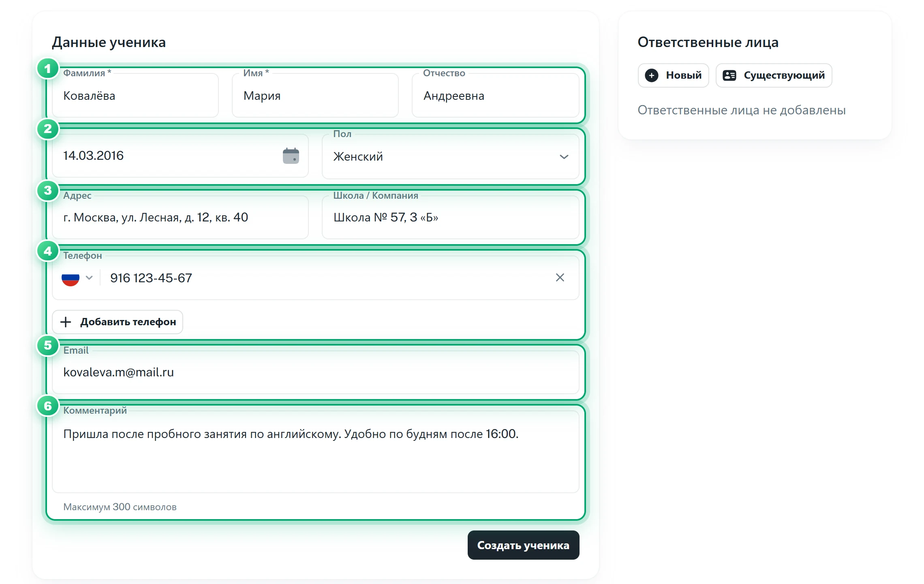Open the calendar date picker icon

291,156
